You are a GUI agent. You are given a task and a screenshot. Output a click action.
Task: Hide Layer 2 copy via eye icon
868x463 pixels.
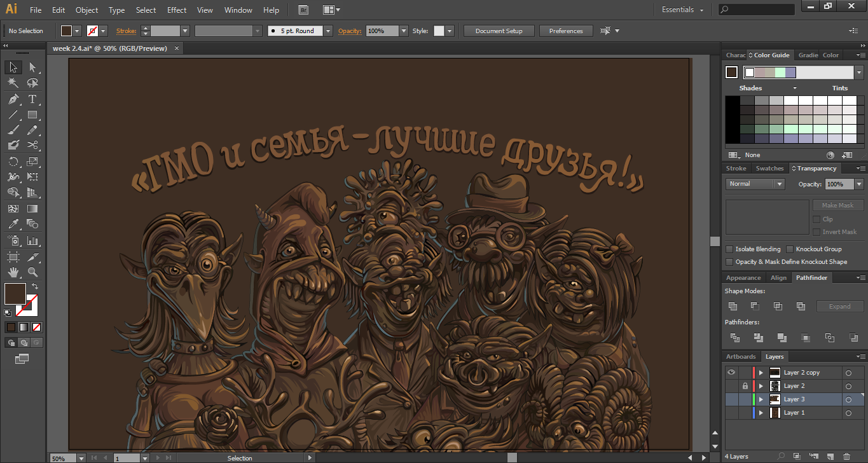[x=731, y=373]
